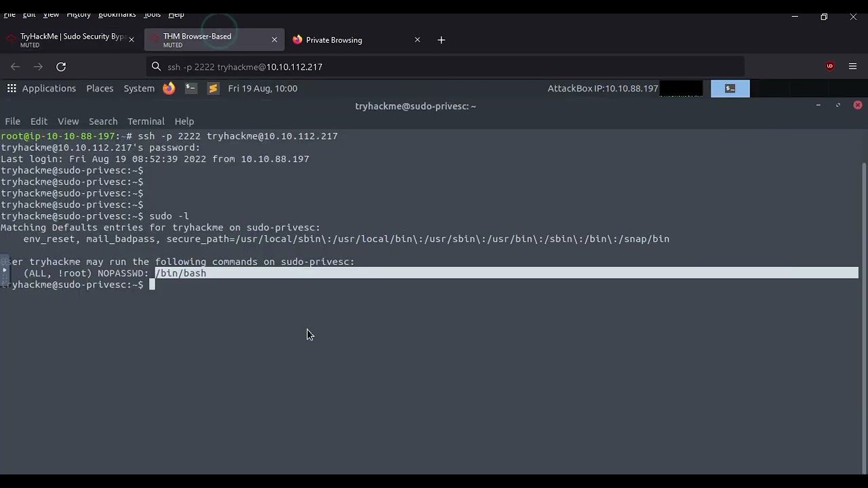Open Firefox Tools menu
The height and width of the screenshot is (488, 868).
[152, 14]
